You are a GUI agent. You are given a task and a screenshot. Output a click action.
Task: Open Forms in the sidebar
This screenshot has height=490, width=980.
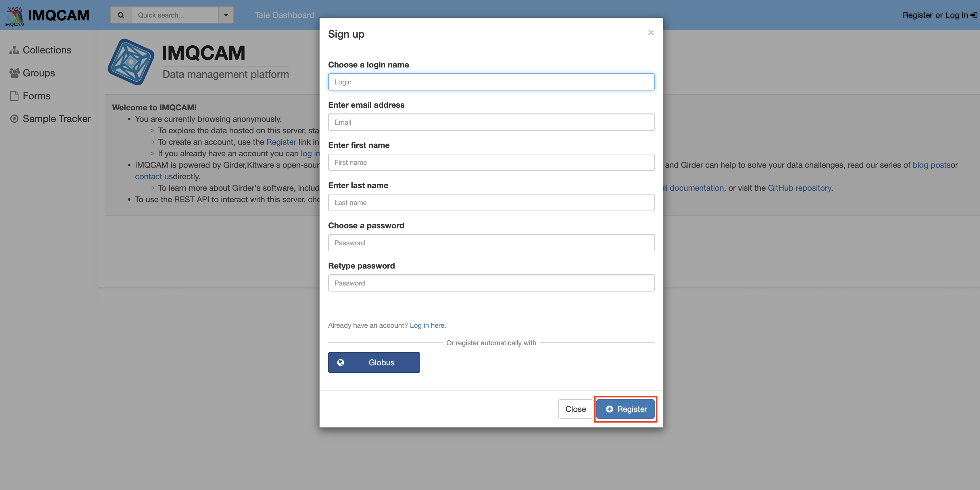[x=36, y=96]
